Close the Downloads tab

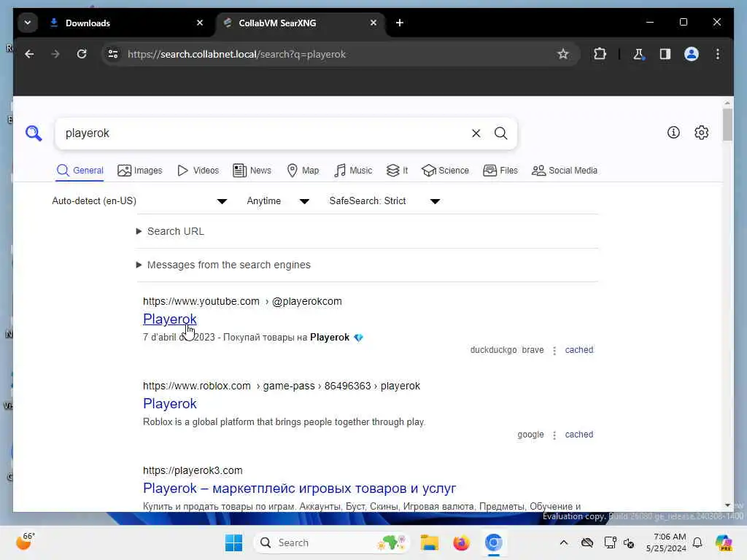200,23
